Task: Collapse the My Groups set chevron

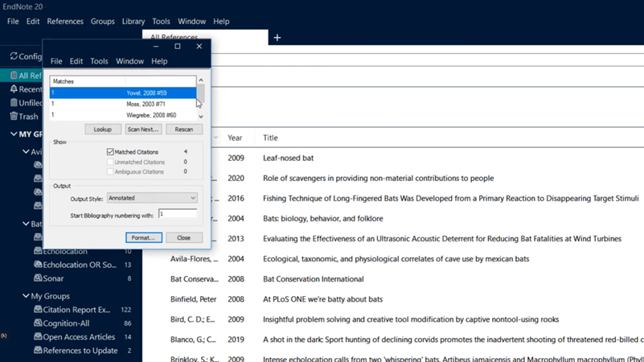Action: click(x=26, y=295)
